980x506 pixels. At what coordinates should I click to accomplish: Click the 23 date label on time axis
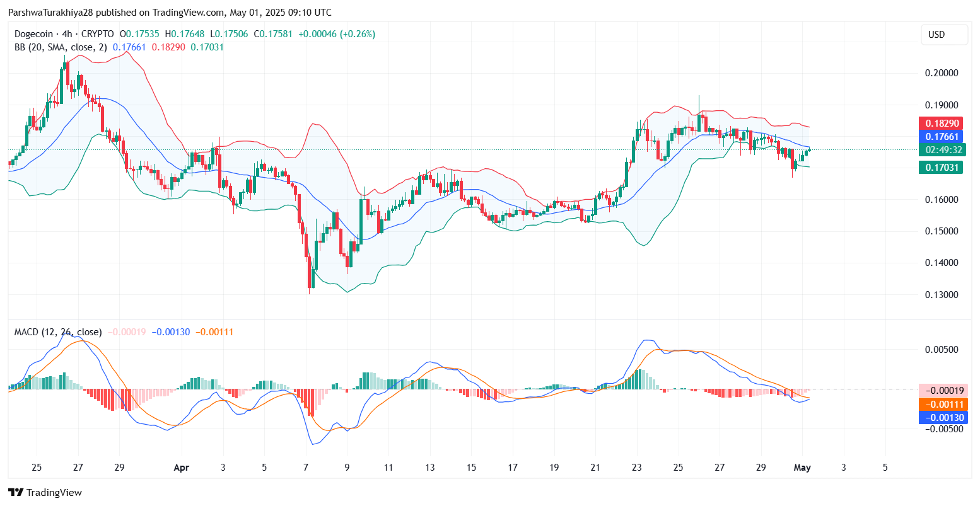(x=636, y=468)
